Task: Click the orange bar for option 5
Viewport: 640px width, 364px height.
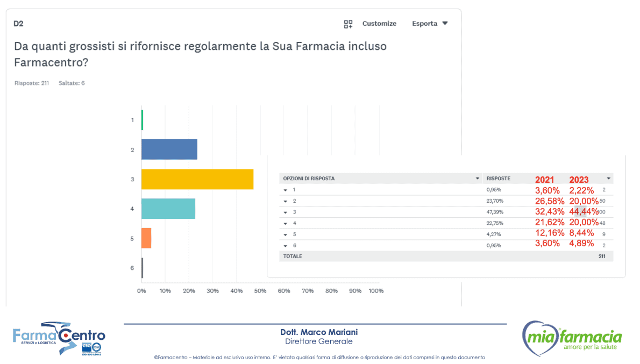Action: point(146,238)
